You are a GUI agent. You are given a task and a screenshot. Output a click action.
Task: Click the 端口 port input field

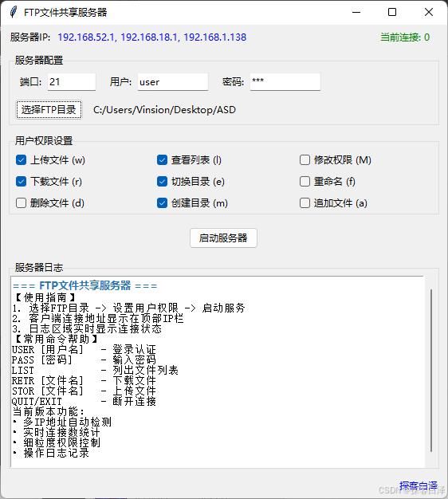pos(72,82)
